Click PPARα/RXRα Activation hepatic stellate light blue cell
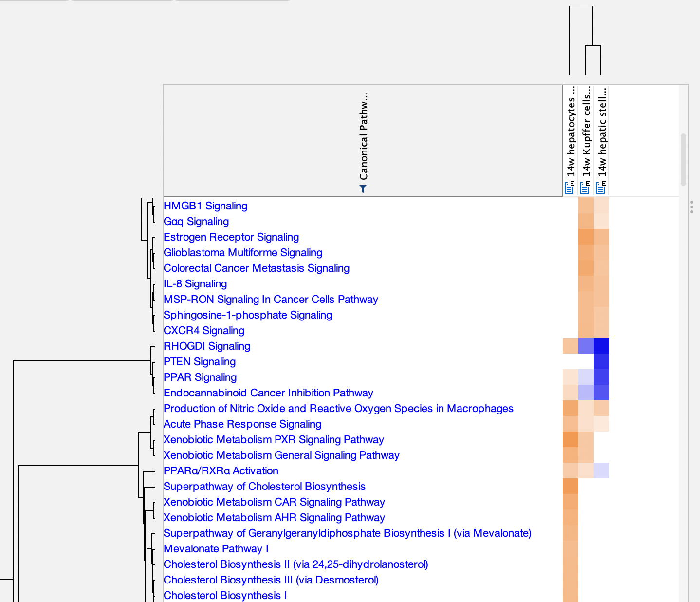 click(x=602, y=470)
